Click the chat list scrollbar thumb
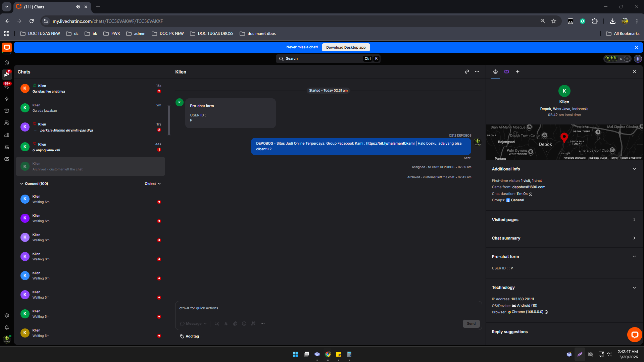Screen dimensions: 644x362 [x=169, y=120]
